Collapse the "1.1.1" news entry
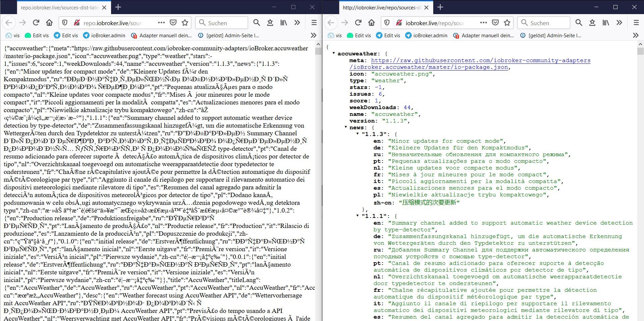The width and height of the screenshot is (644, 321). (357, 216)
